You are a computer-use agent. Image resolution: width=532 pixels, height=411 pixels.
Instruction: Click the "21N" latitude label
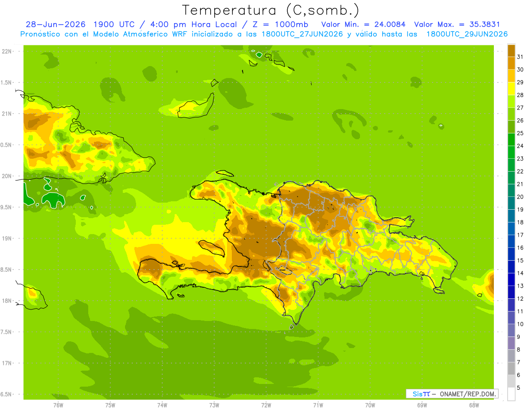click(7, 114)
